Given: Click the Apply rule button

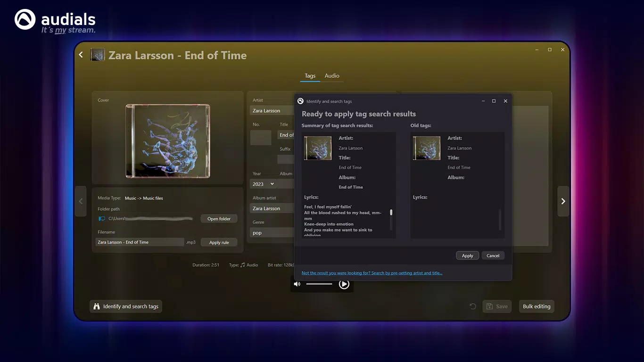Looking at the screenshot, I should [219, 242].
